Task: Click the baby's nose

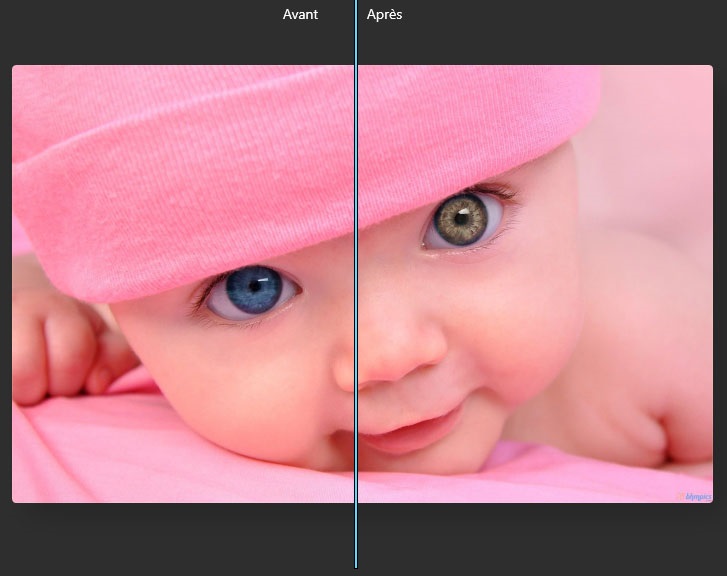Action: coord(395,355)
